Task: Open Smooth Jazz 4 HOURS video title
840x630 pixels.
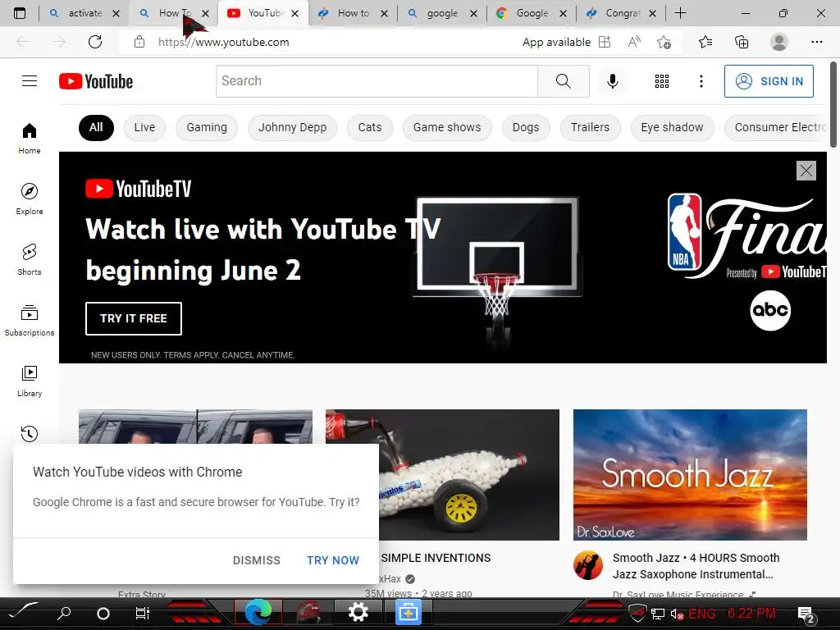Action: (x=696, y=566)
